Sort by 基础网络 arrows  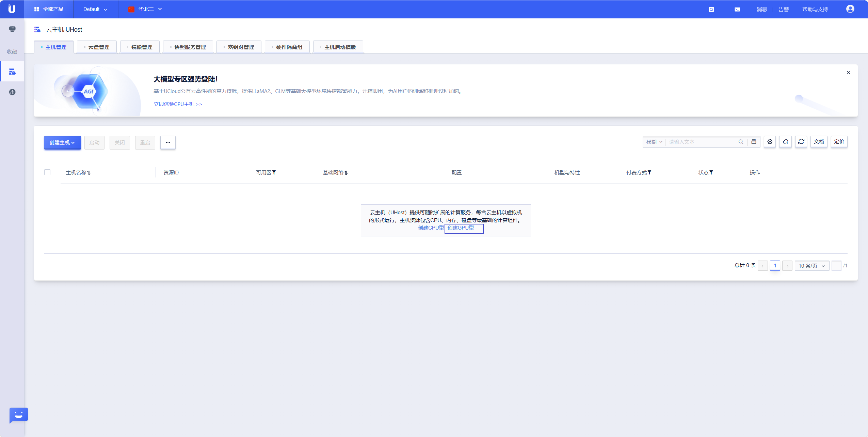coord(346,173)
